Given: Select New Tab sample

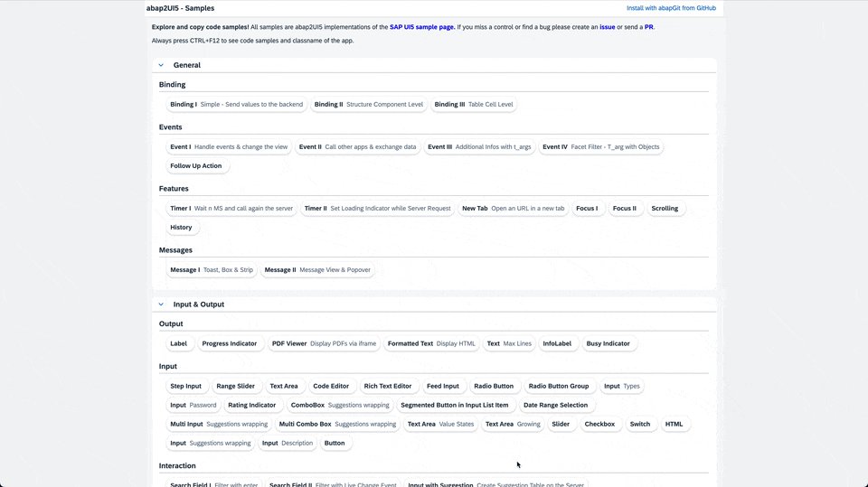Looking at the screenshot, I should click(x=514, y=208).
